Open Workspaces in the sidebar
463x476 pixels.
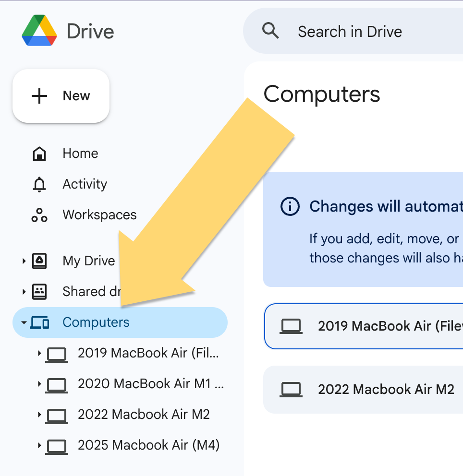point(99,214)
